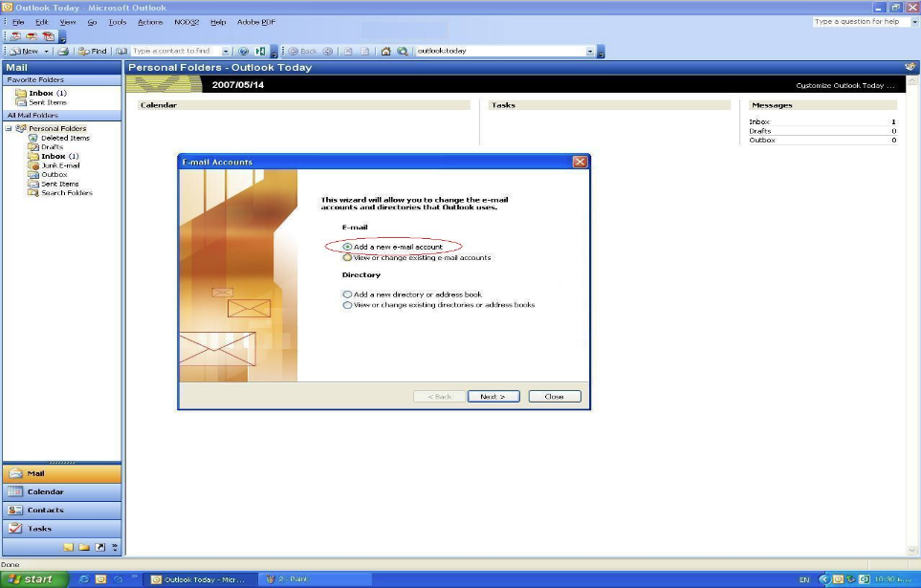Switch to Tasks in navigation pane
921x588 pixels.
tap(61, 528)
